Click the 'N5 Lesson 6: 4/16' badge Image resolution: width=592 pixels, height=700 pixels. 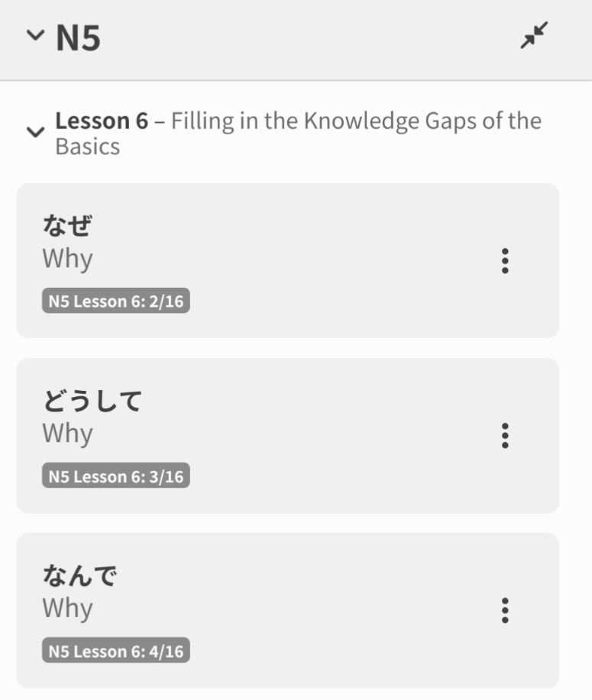[115, 651]
